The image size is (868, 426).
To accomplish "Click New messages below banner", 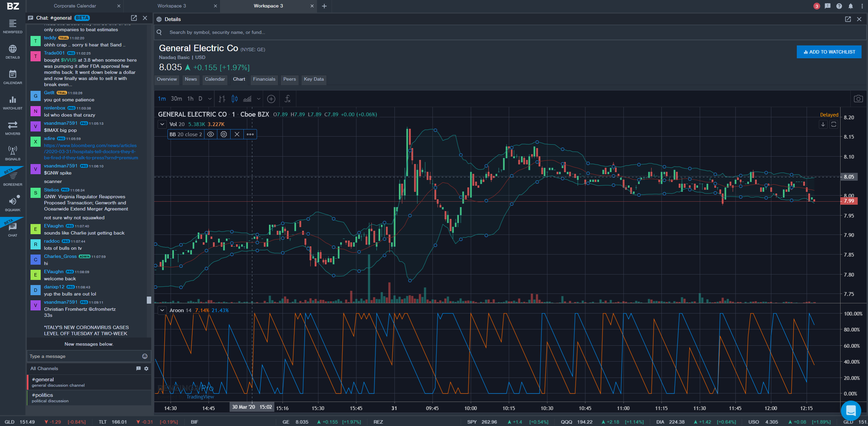I will click(x=89, y=344).
